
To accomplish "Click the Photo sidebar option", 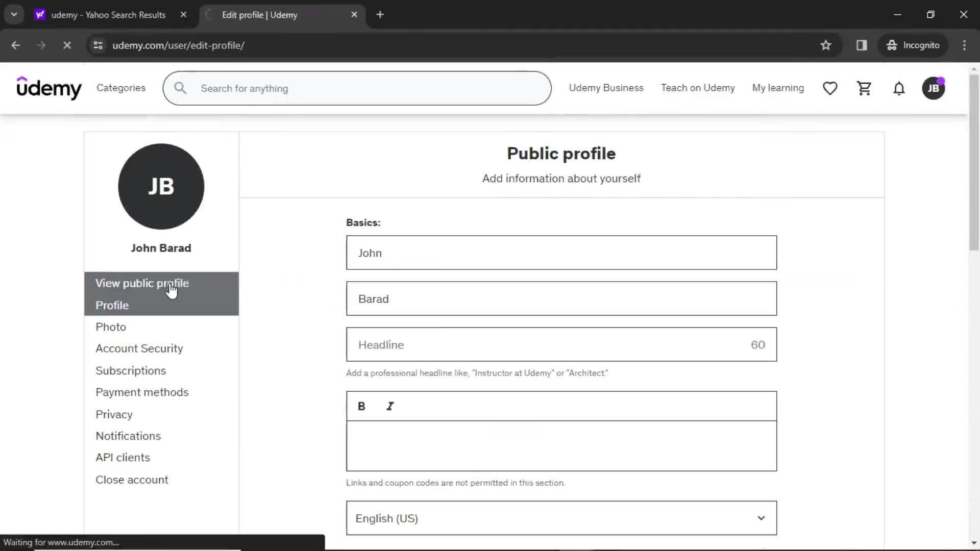I will 111,327.
